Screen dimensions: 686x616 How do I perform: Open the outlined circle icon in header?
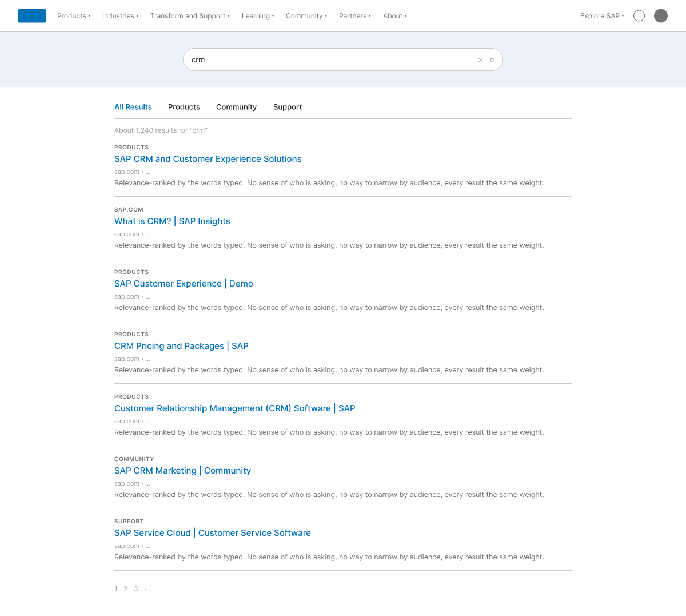tap(639, 16)
